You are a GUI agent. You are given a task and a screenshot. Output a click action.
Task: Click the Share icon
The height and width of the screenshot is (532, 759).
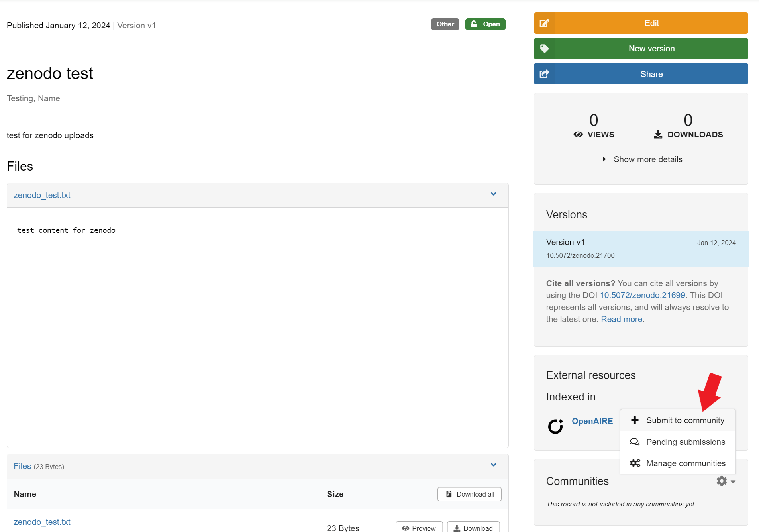[x=544, y=74]
